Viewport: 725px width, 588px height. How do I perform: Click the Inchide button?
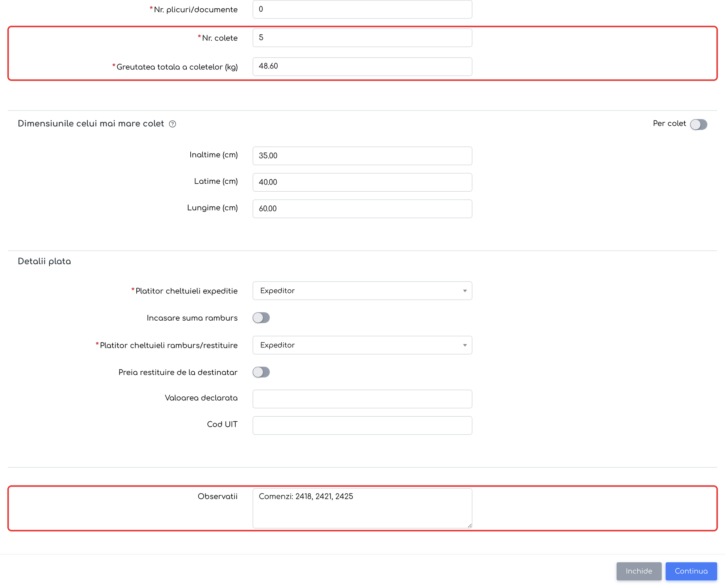coord(639,571)
